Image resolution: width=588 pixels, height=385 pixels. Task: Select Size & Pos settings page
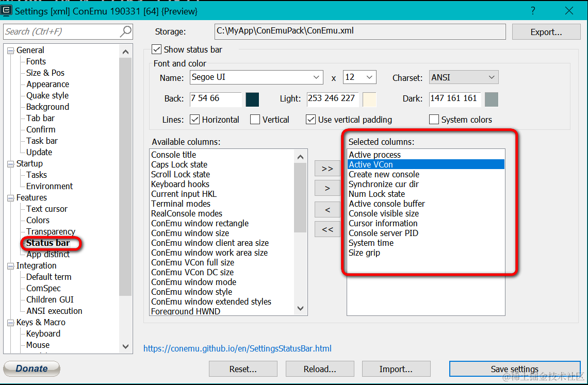[x=45, y=73]
